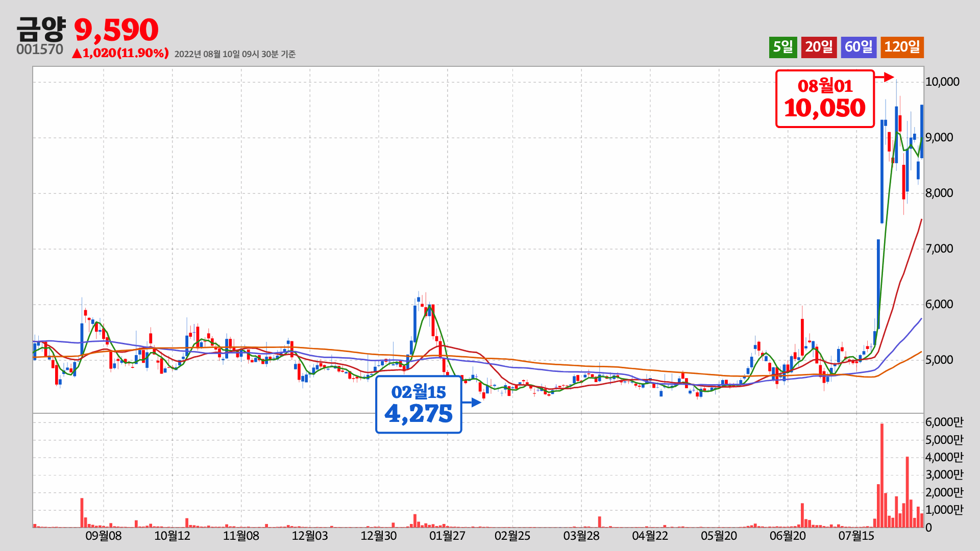Click the 9,000 price axis label
This screenshot has width=980, height=551.
(x=939, y=137)
